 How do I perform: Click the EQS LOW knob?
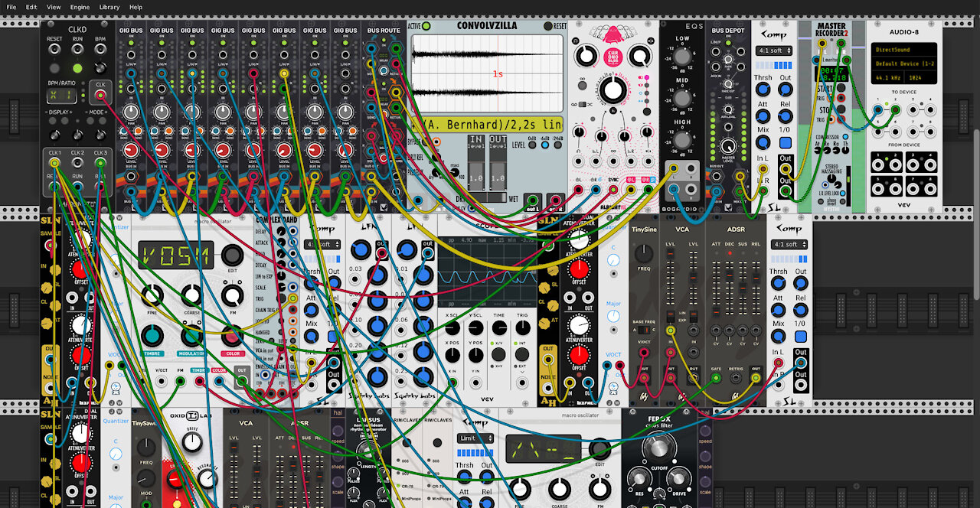click(x=682, y=57)
